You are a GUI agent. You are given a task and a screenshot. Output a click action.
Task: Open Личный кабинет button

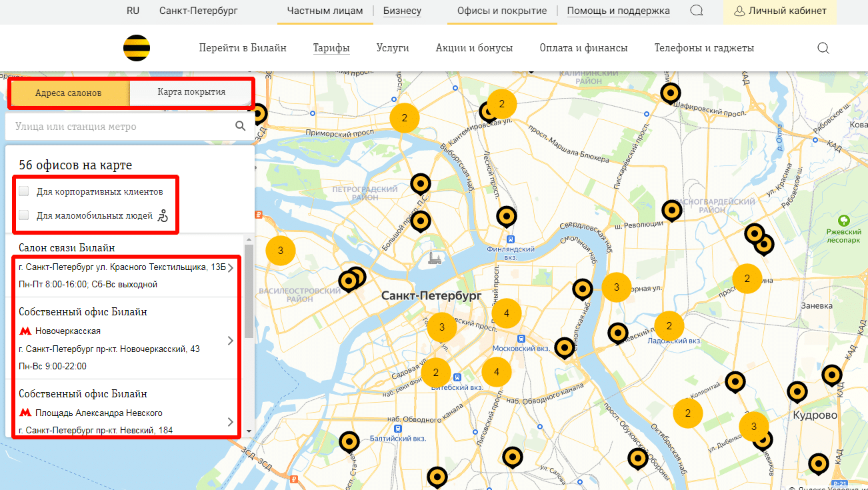coord(779,11)
